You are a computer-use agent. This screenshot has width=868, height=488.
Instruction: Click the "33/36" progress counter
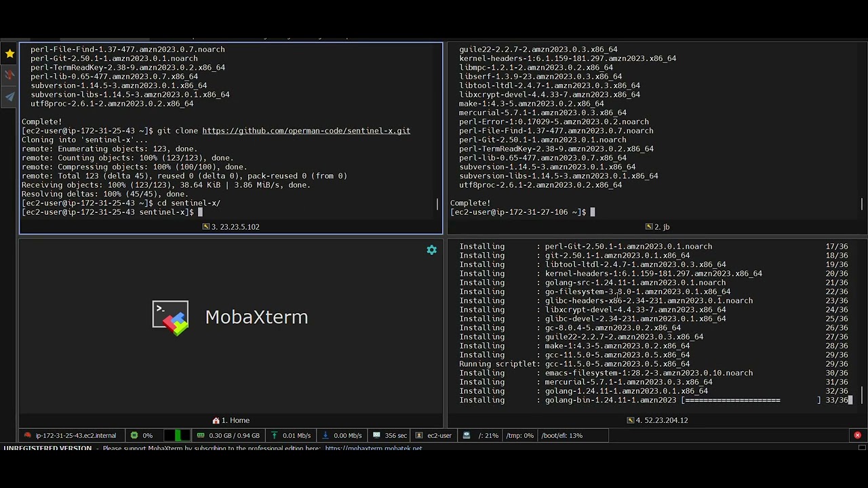click(837, 401)
